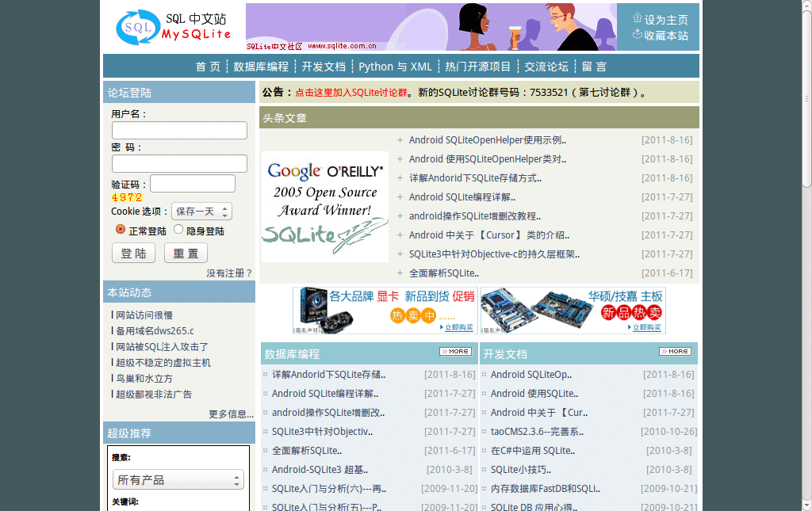The image size is (812, 511).
Task: Open the Cookie 选项 保存一天 dropdown
Action: click(202, 211)
